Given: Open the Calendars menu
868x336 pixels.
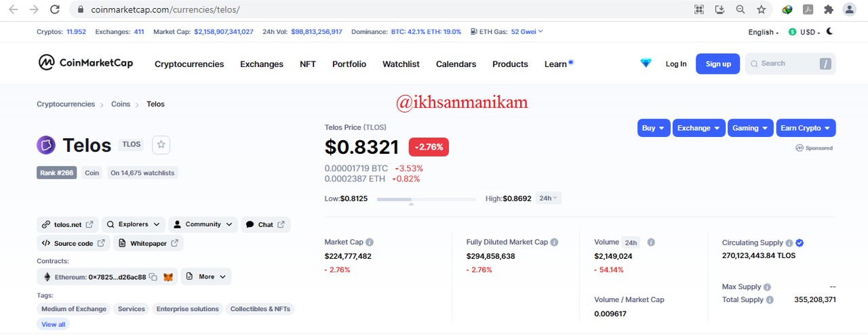Looking at the screenshot, I should click(456, 64).
